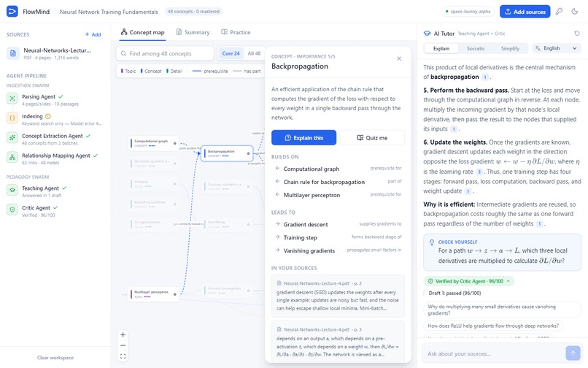Screen dimensions: 588x368
Task: Click the Add sources button
Action: click(525, 12)
